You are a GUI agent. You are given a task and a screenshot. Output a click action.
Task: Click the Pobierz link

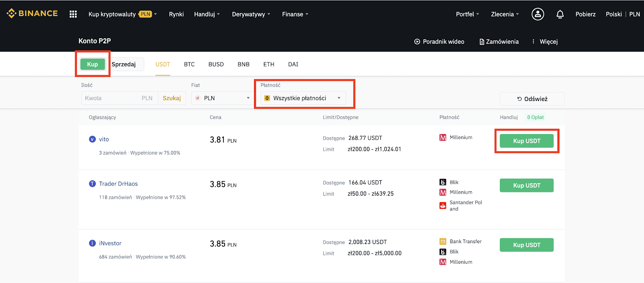point(585,14)
